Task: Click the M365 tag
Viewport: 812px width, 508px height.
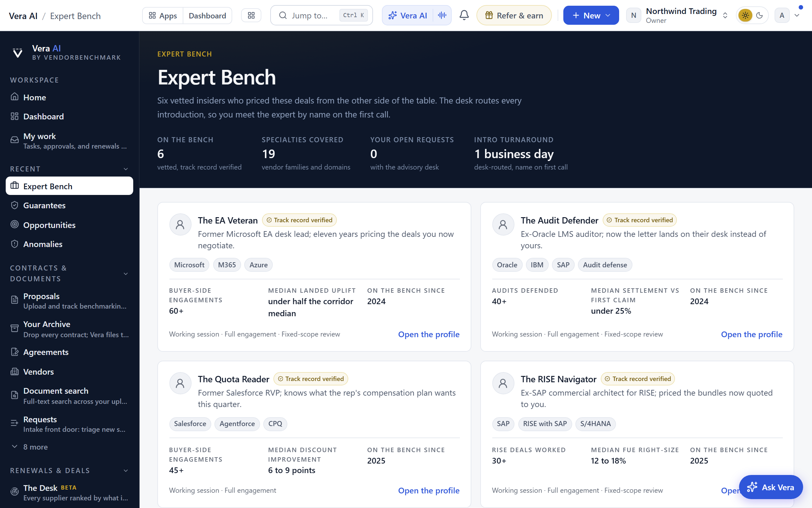Action: coord(227,265)
